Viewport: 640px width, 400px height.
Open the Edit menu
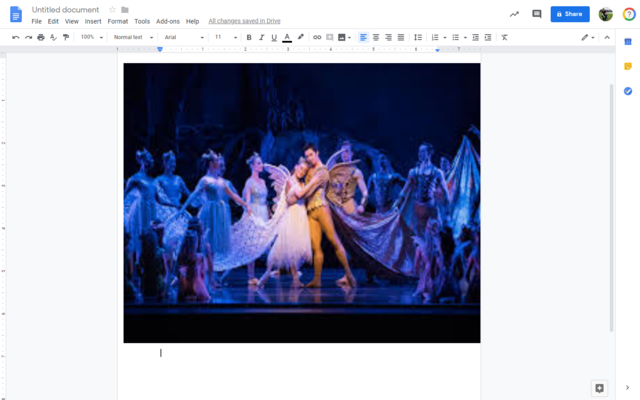click(53, 21)
